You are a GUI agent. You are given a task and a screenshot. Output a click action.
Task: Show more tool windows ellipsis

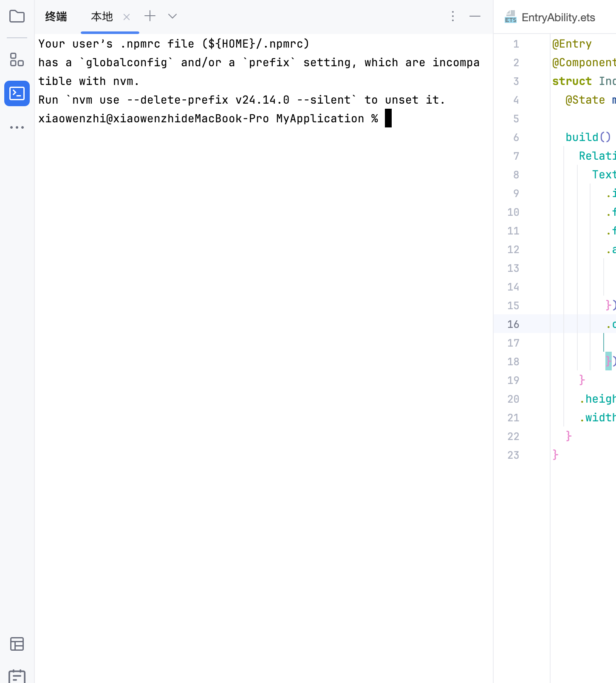pyautogui.click(x=17, y=127)
